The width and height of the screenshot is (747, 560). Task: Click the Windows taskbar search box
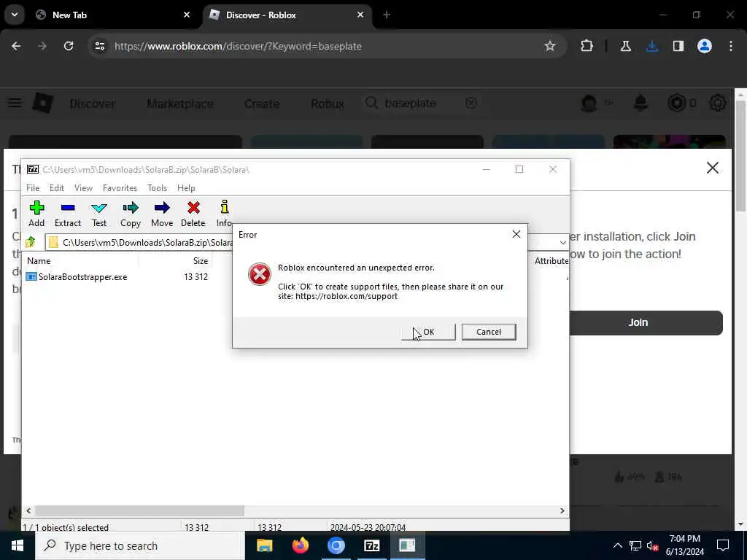click(x=140, y=545)
